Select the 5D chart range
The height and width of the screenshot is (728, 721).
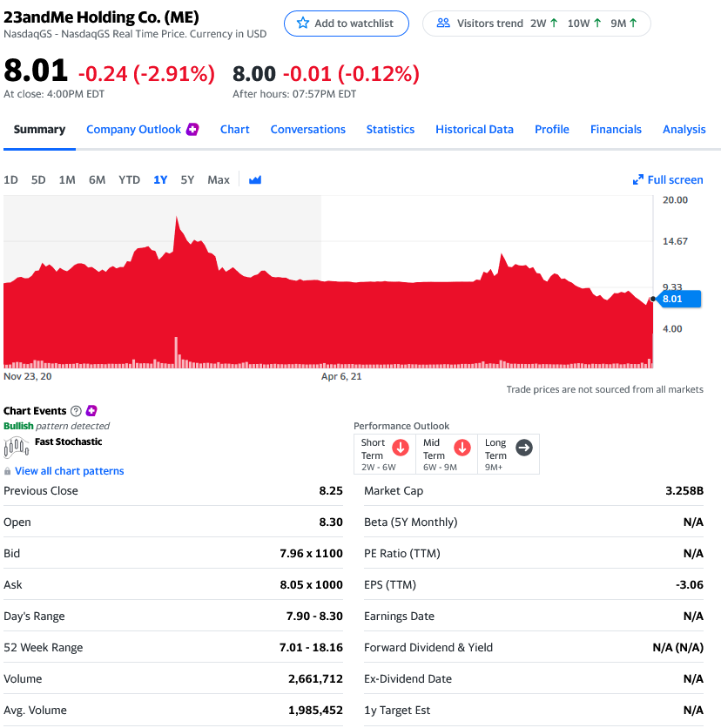click(38, 179)
